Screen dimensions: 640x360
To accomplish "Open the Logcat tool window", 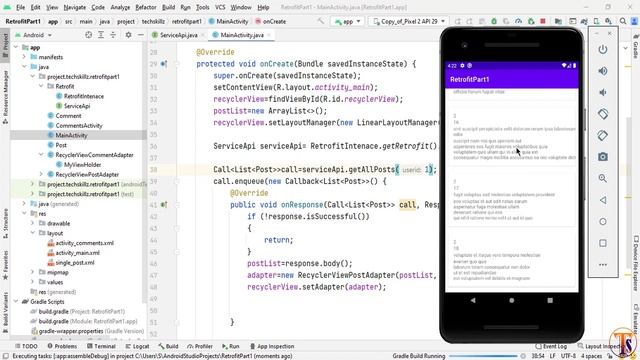I will coord(137,346).
